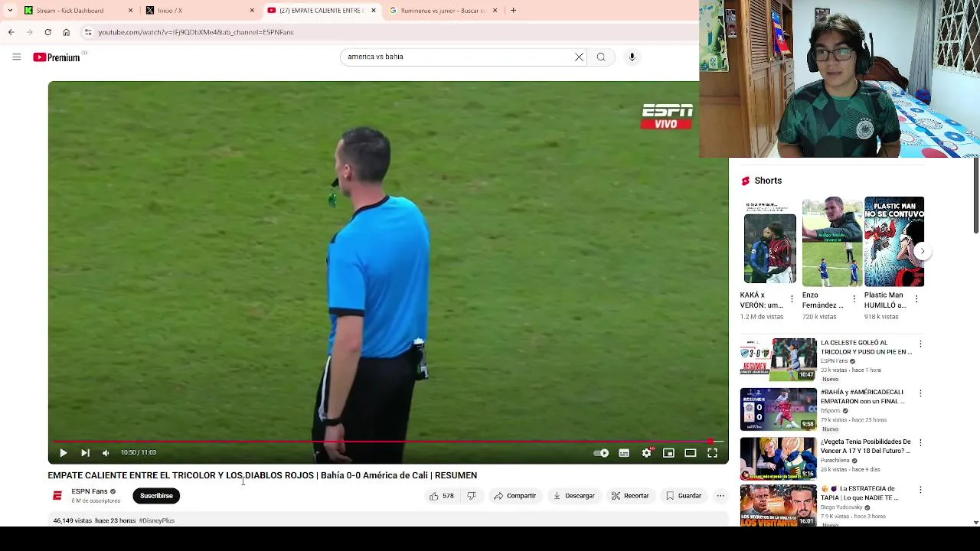This screenshot has width=980, height=551.
Task: Click the page vertical scrollbar
Action: click(x=975, y=196)
